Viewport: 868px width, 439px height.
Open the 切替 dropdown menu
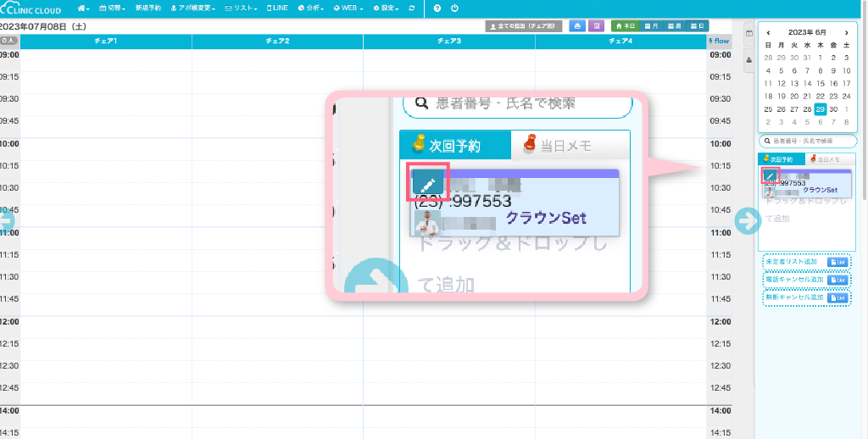[113, 8]
